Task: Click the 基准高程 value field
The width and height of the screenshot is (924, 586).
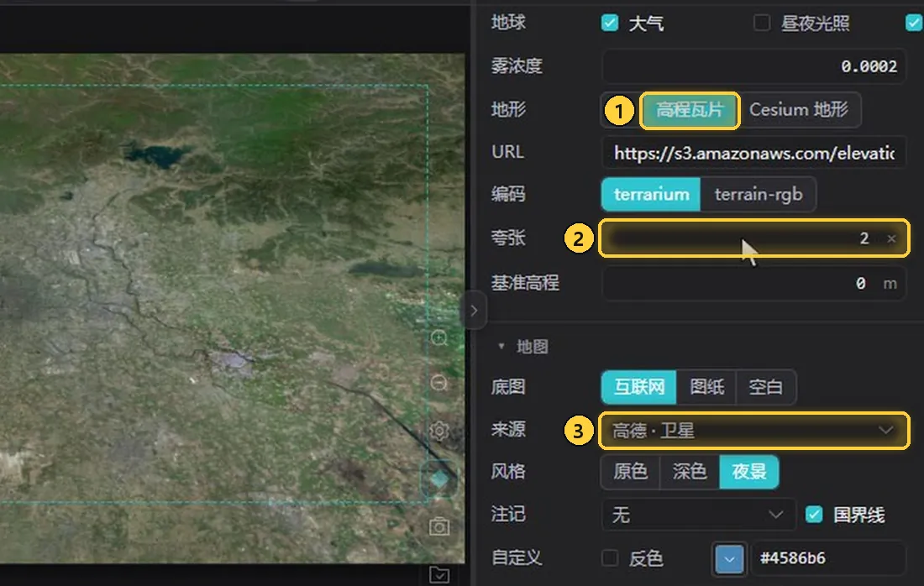Action: [x=753, y=284]
